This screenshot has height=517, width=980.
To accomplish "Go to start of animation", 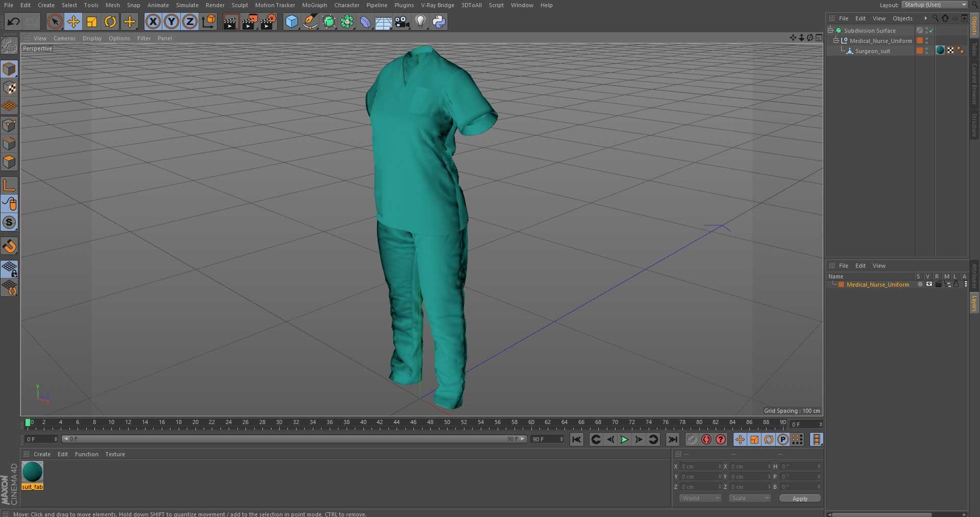I will point(576,439).
